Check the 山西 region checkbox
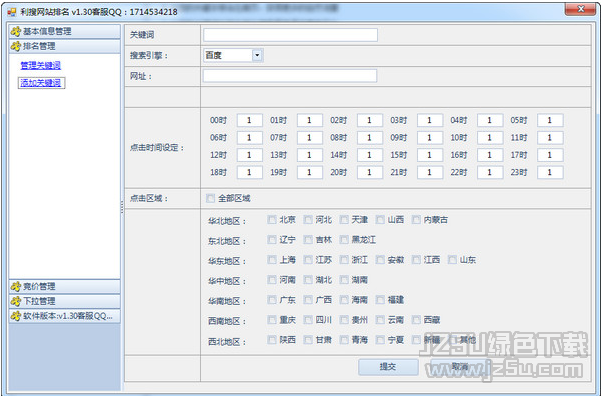The width and height of the screenshot is (601, 396). (x=380, y=220)
